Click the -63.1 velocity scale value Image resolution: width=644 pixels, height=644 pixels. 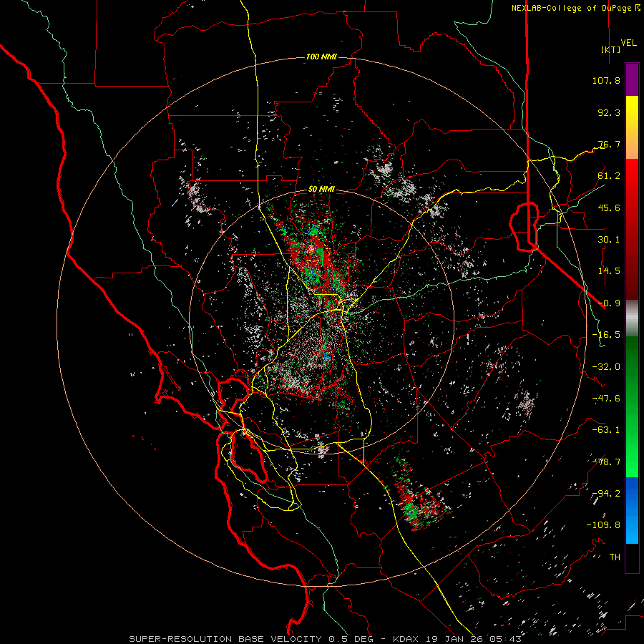click(x=606, y=430)
